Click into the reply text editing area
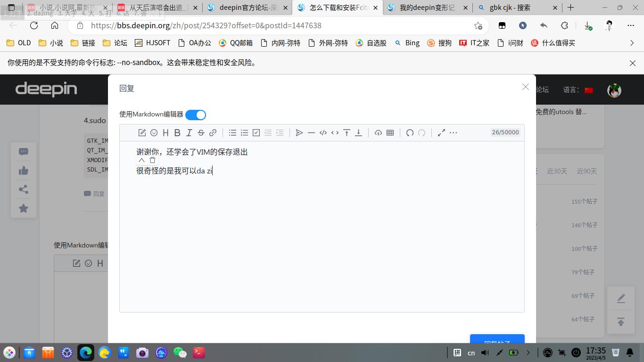644x362 pixels. tap(322, 227)
